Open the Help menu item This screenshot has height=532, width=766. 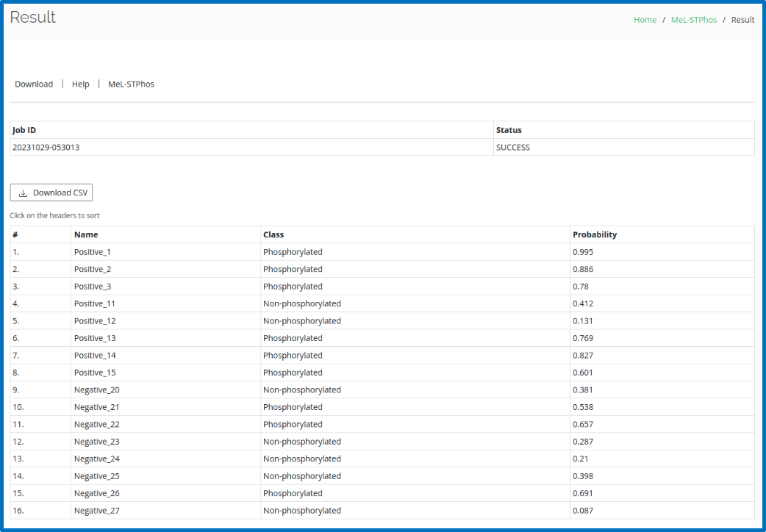(x=81, y=84)
